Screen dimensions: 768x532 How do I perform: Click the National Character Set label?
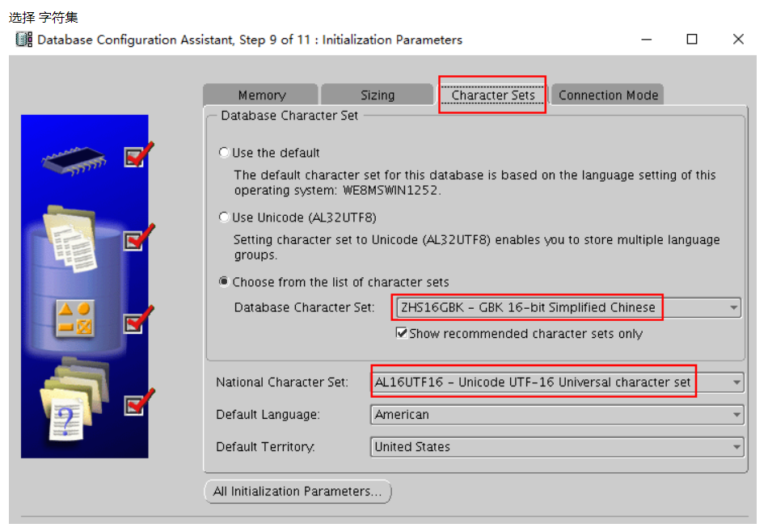pyautogui.click(x=282, y=382)
